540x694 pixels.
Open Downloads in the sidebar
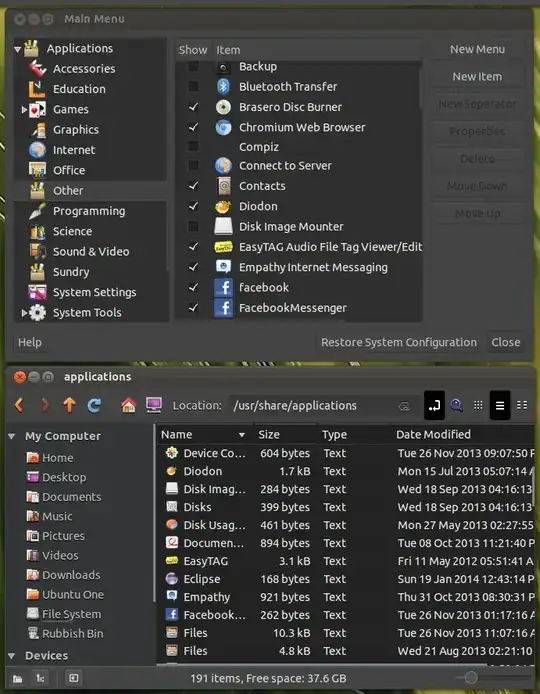click(x=71, y=575)
